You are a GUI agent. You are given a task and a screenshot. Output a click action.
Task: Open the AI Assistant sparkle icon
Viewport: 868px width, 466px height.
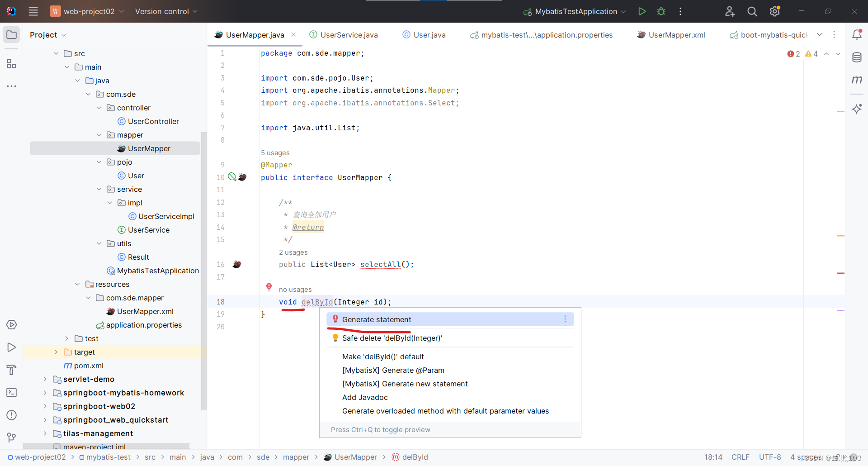click(x=857, y=109)
